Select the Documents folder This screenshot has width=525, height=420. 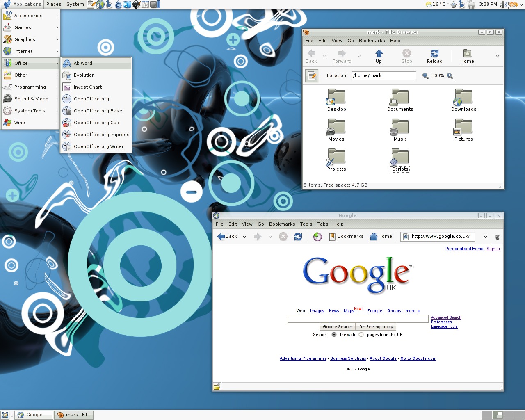click(400, 100)
